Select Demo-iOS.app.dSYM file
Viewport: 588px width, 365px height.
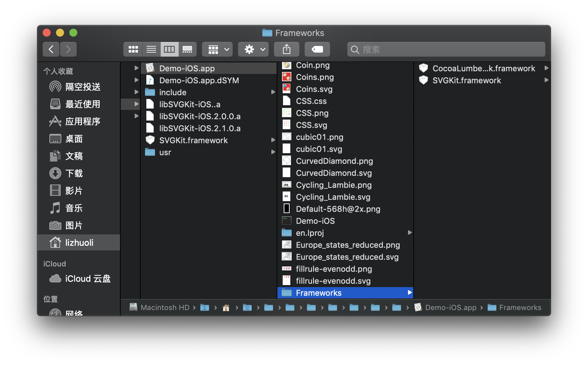click(x=209, y=80)
